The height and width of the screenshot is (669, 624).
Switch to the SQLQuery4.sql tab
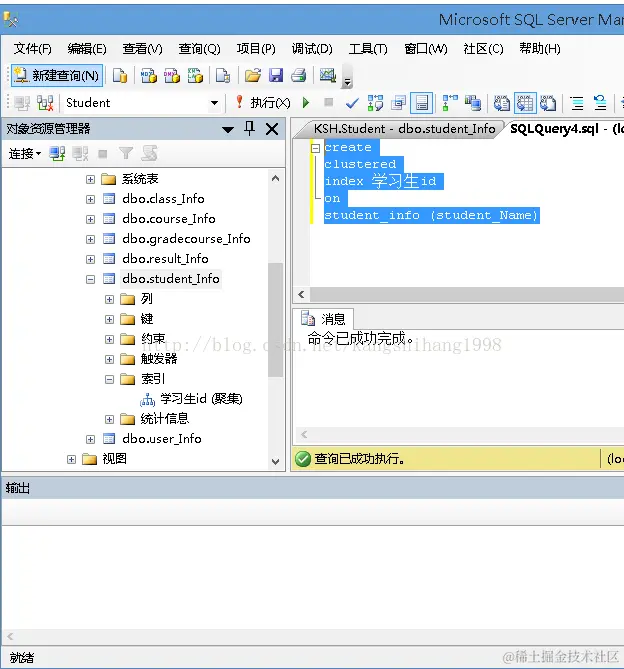tap(565, 129)
